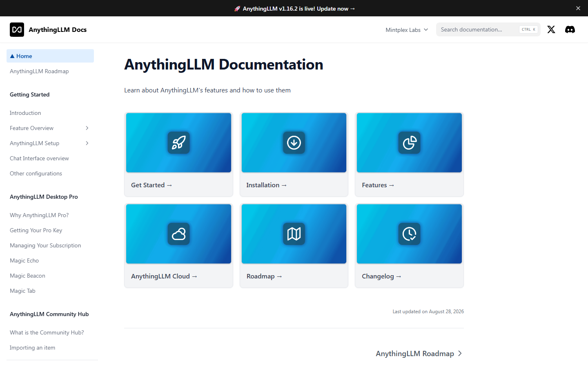Click the v1.16.2 Update now banner link
588x368 pixels.
[x=295, y=9]
